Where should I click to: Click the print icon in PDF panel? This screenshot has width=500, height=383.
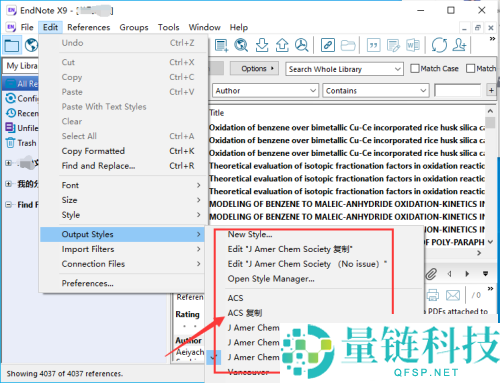coord(433,295)
